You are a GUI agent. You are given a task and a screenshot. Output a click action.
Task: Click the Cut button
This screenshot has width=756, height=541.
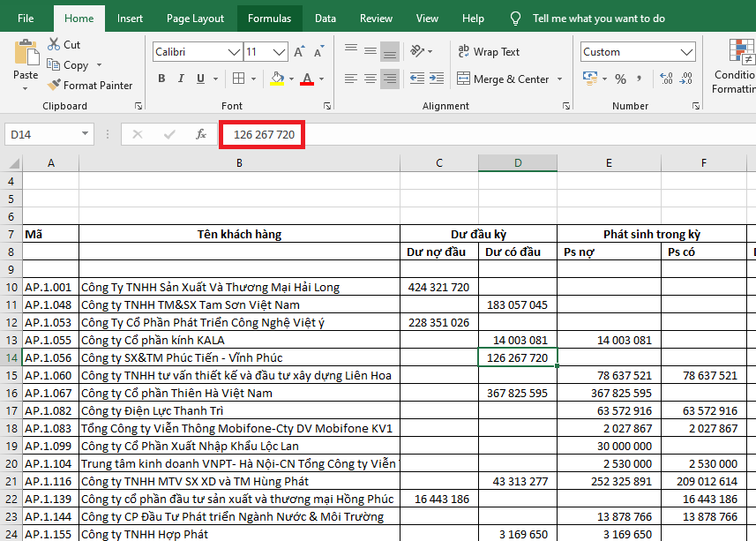[x=63, y=44]
